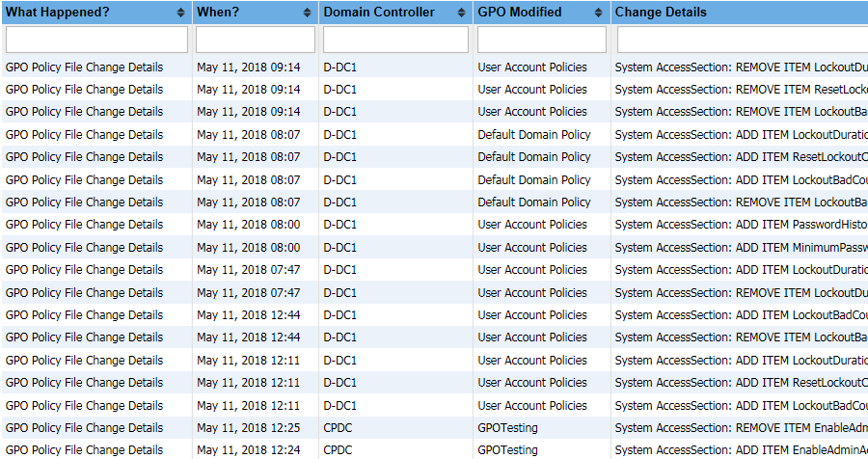Click Default Domain Policy in the REMOVE ITEM LockoutBa row
868x459 pixels.
[534, 202]
